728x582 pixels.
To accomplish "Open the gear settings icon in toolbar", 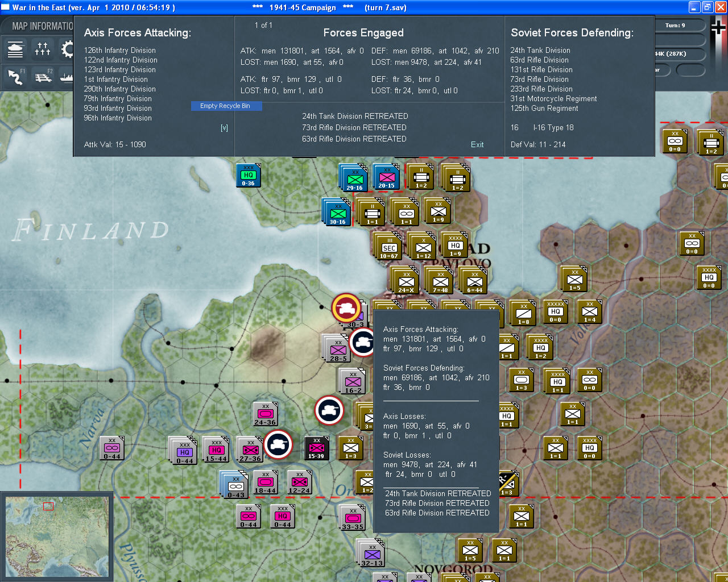I will [67, 49].
